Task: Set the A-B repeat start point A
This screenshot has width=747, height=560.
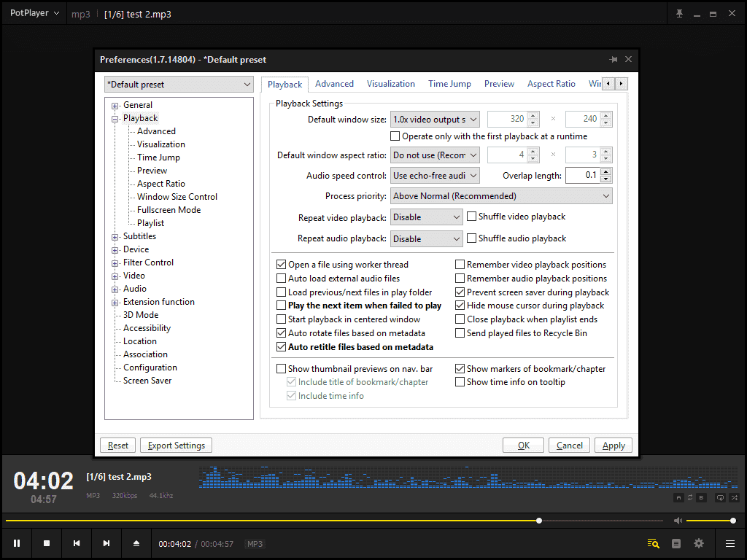Action: point(679,497)
